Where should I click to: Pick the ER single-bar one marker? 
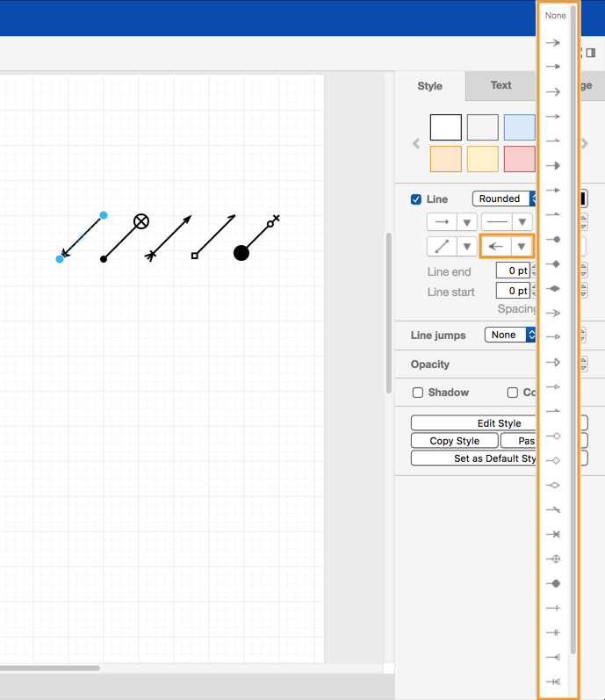pyautogui.click(x=554, y=608)
